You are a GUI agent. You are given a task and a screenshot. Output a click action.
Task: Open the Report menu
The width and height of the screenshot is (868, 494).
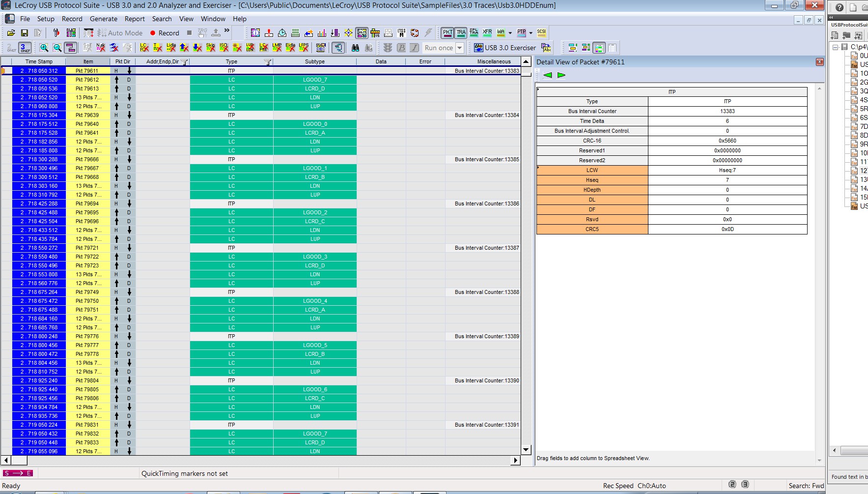click(135, 19)
